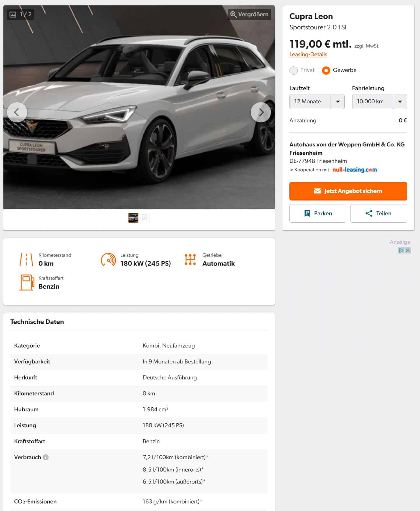420x511 pixels.
Task: Open the Leasing-Details link
Action: click(308, 54)
